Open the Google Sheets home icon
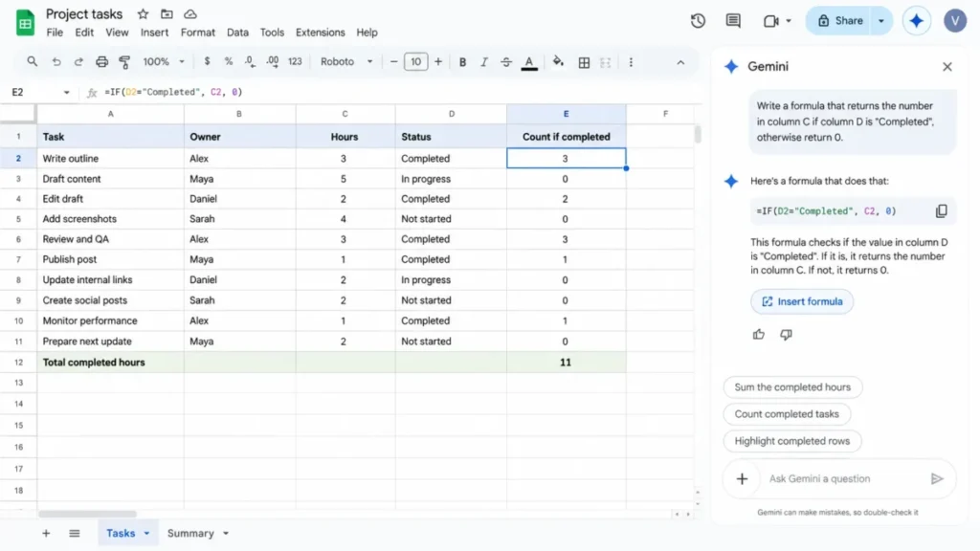Viewport: 980px width, 551px height. pos(25,23)
